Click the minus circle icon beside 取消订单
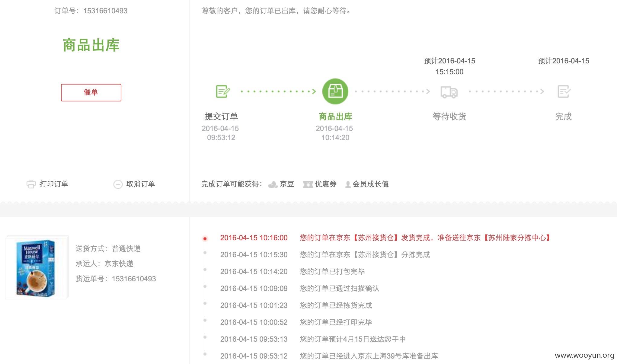 pos(118,184)
